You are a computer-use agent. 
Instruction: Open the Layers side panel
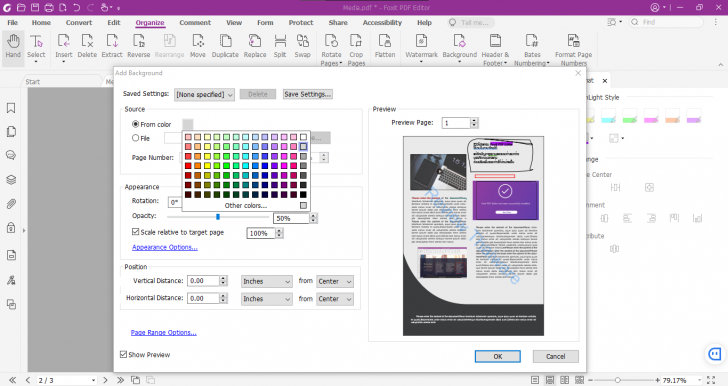11,180
